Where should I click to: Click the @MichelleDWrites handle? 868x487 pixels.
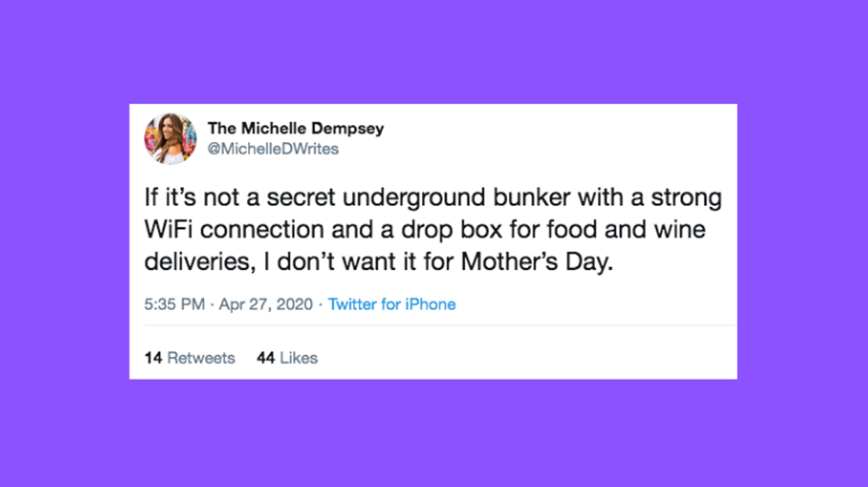[273, 149]
